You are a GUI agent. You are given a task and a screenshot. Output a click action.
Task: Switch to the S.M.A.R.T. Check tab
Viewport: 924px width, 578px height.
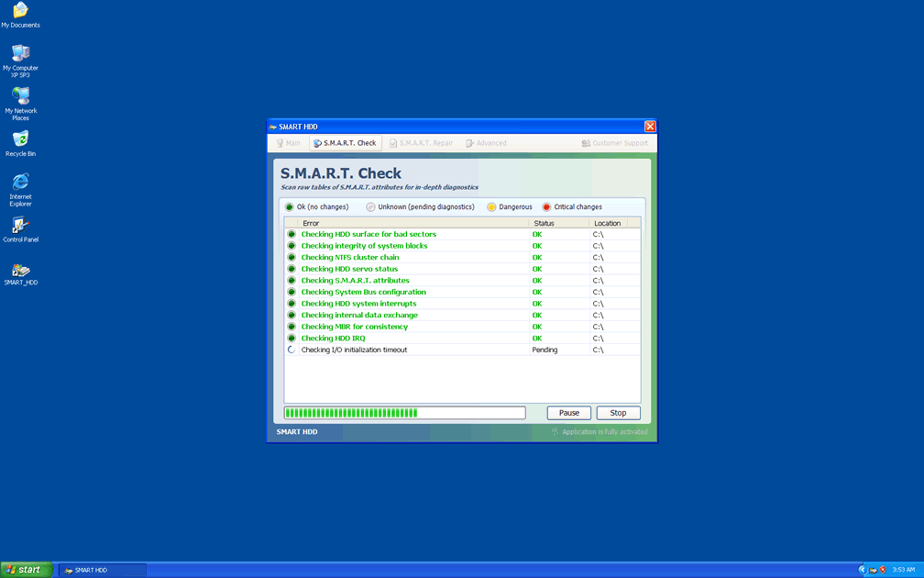pyautogui.click(x=345, y=143)
